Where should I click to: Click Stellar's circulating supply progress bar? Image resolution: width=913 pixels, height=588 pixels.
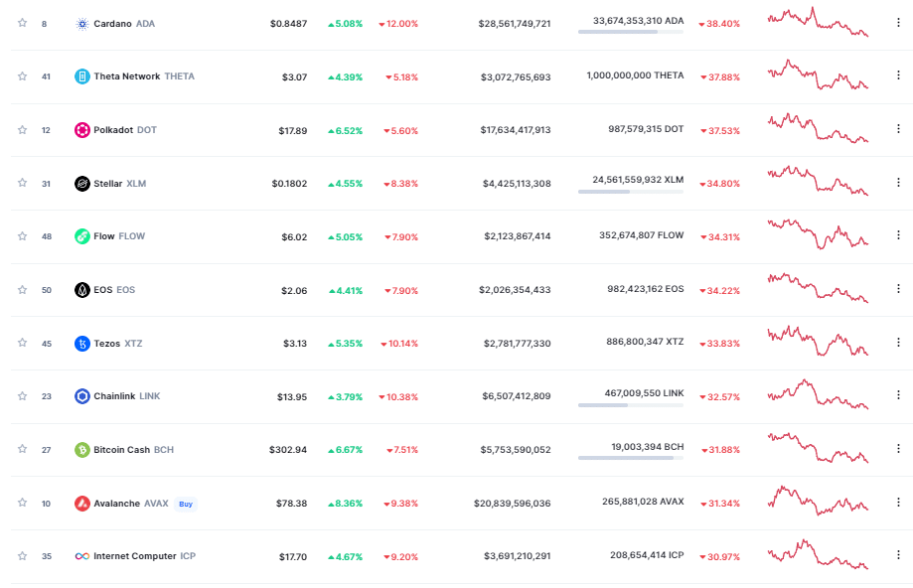631,192
